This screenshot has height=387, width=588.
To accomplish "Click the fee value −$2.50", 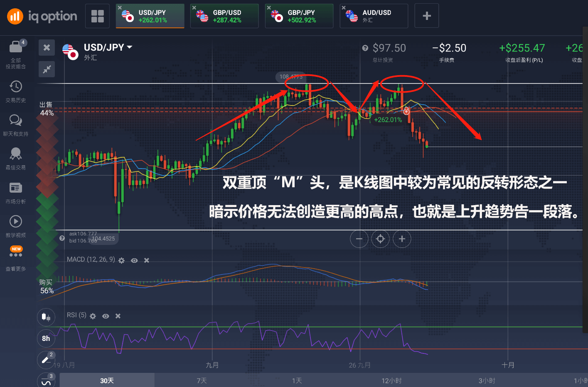I will [449, 48].
